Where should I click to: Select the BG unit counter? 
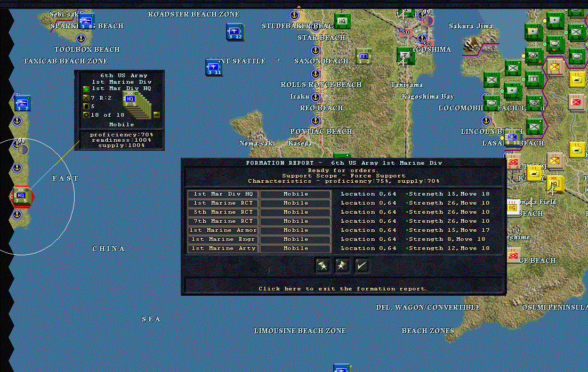coord(512,207)
